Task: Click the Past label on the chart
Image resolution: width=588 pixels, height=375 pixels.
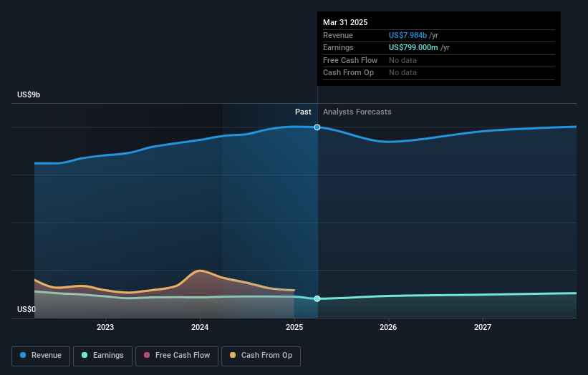Action: [303, 112]
